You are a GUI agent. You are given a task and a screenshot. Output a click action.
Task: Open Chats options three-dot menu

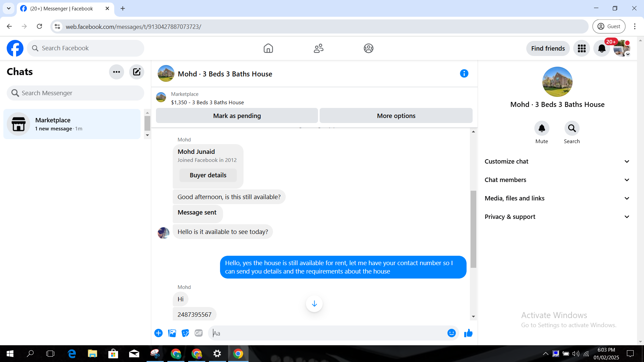pos(116,72)
